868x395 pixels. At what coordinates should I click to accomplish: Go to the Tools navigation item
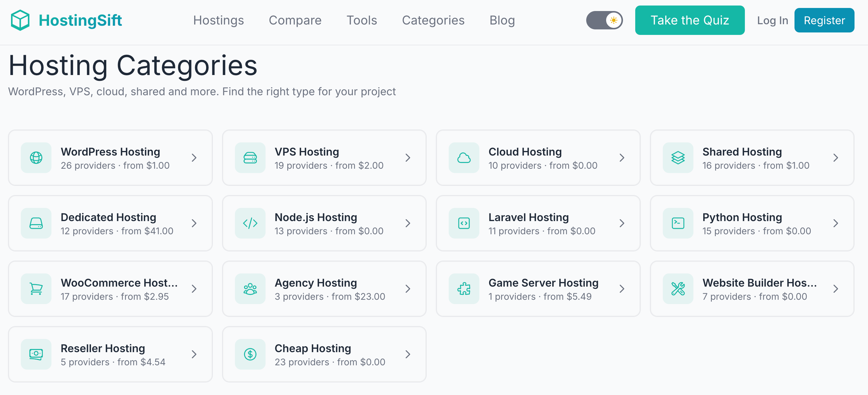pos(361,20)
